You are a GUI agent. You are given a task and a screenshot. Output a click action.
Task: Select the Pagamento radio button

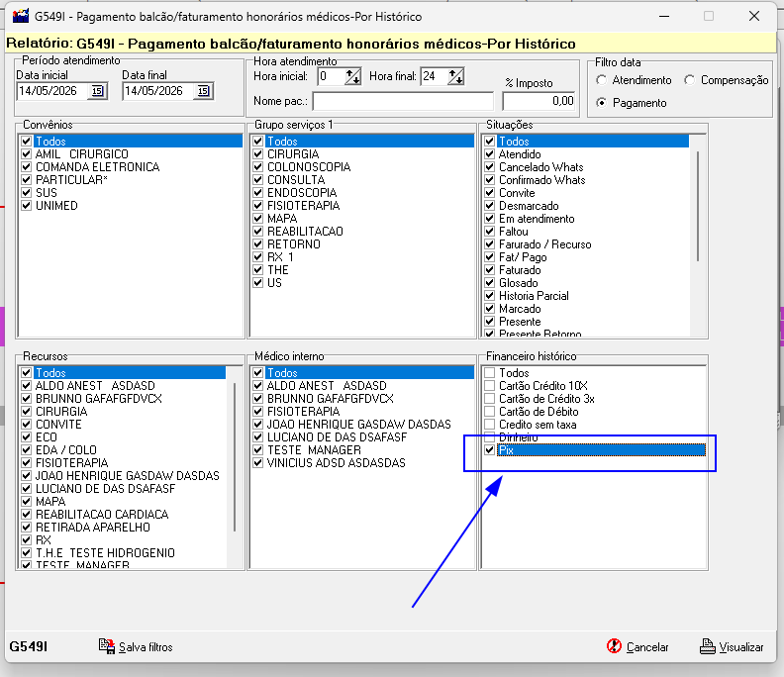coord(602,103)
